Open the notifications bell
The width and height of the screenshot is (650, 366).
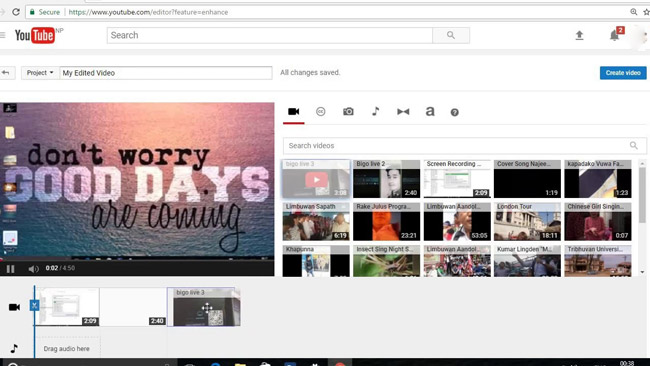point(614,36)
